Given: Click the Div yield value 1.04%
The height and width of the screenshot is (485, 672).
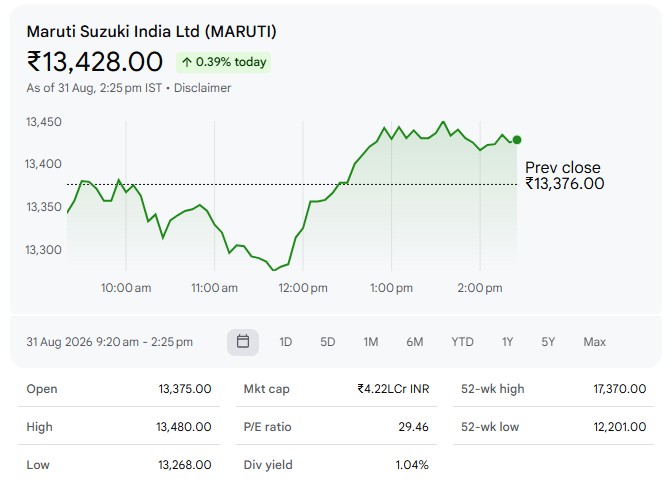Looking at the screenshot, I should pos(412,465).
